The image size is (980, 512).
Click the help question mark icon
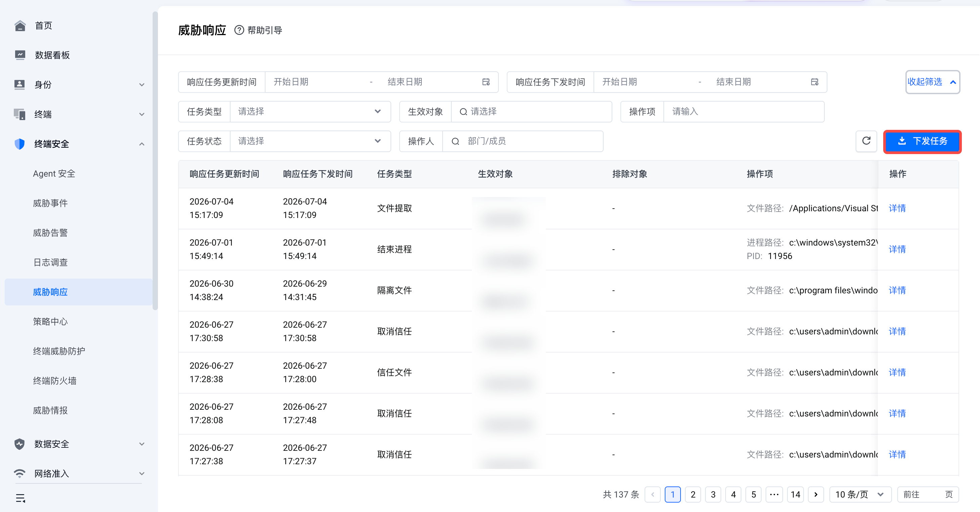[x=239, y=30]
